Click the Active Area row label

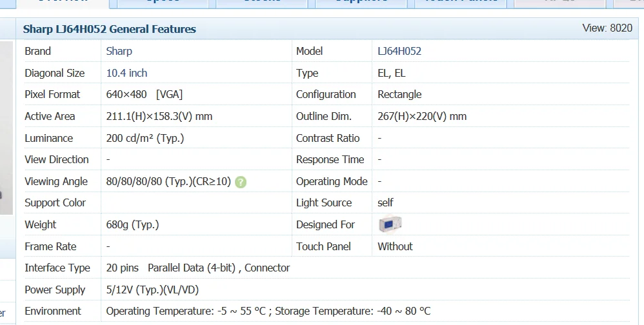click(x=50, y=117)
